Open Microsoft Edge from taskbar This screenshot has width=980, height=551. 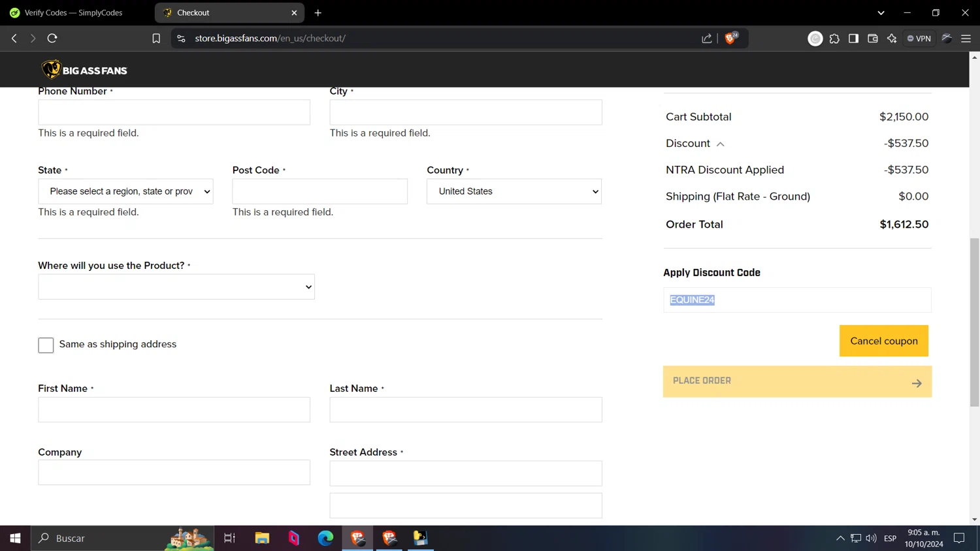coord(325,538)
